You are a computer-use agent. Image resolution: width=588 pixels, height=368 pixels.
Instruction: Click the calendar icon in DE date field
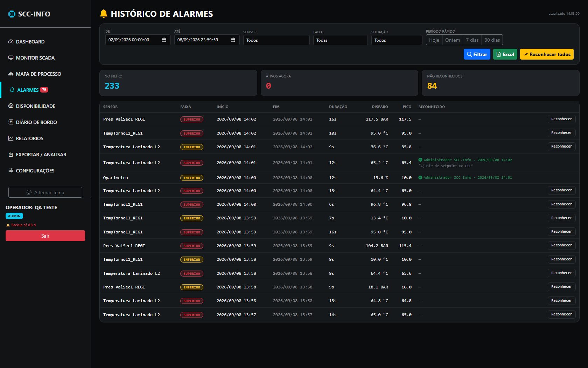click(x=164, y=40)
